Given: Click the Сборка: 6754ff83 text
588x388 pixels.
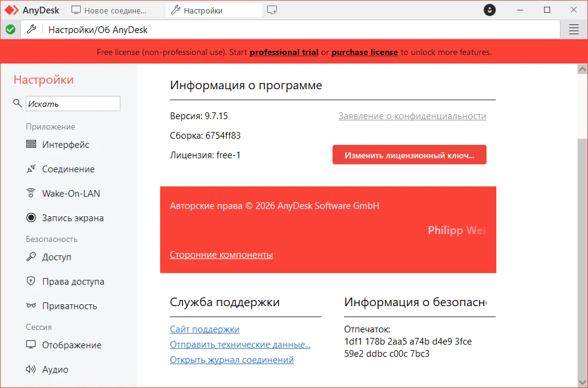Looking at the screenshot, I should click(x=205, y=135).
